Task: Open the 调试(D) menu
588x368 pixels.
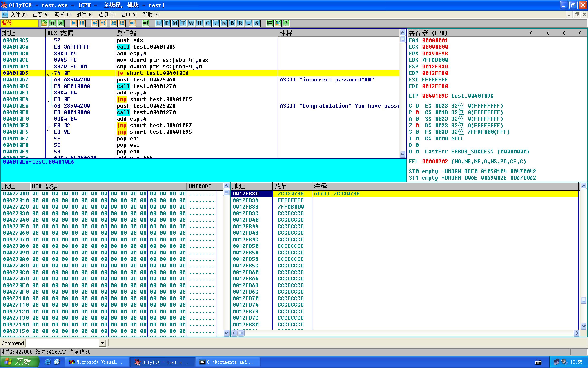Action: (x=63, y=15)
